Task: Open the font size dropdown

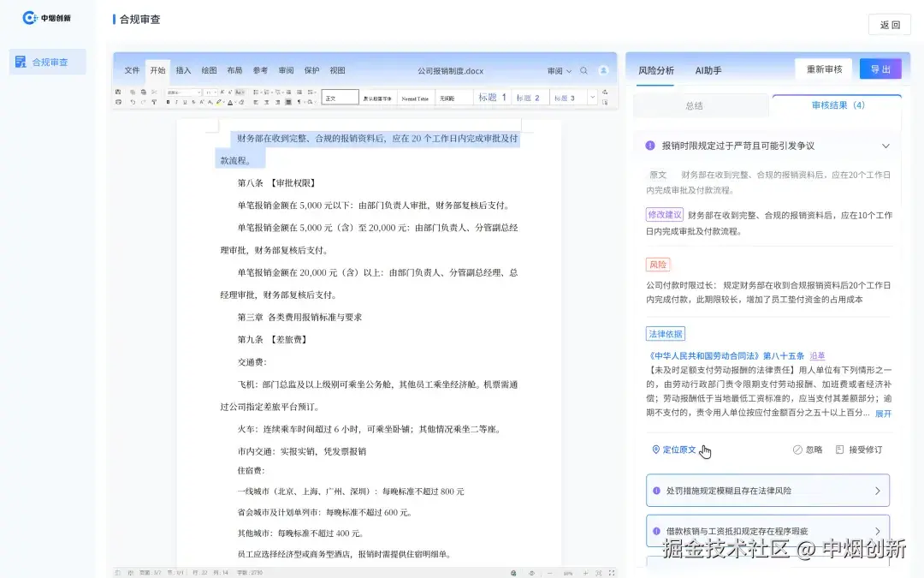Action: (212, 92)
